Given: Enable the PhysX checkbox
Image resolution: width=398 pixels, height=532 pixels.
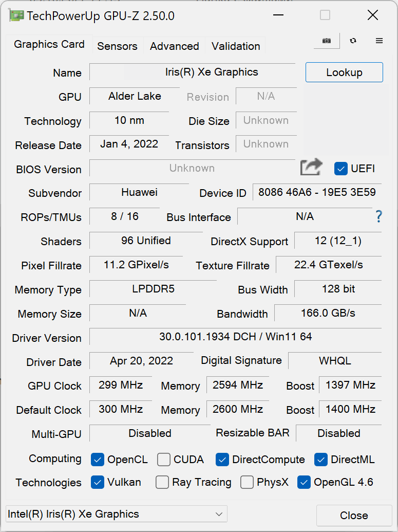Looking at the screenshot, I should click(x=247, y=482).
